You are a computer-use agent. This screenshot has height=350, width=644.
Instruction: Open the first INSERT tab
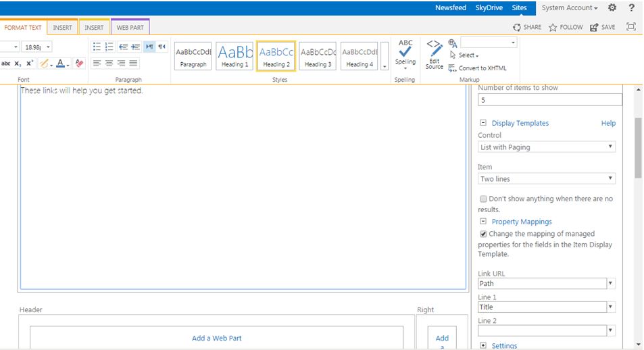pyautogui.click(x=62, y=28)
